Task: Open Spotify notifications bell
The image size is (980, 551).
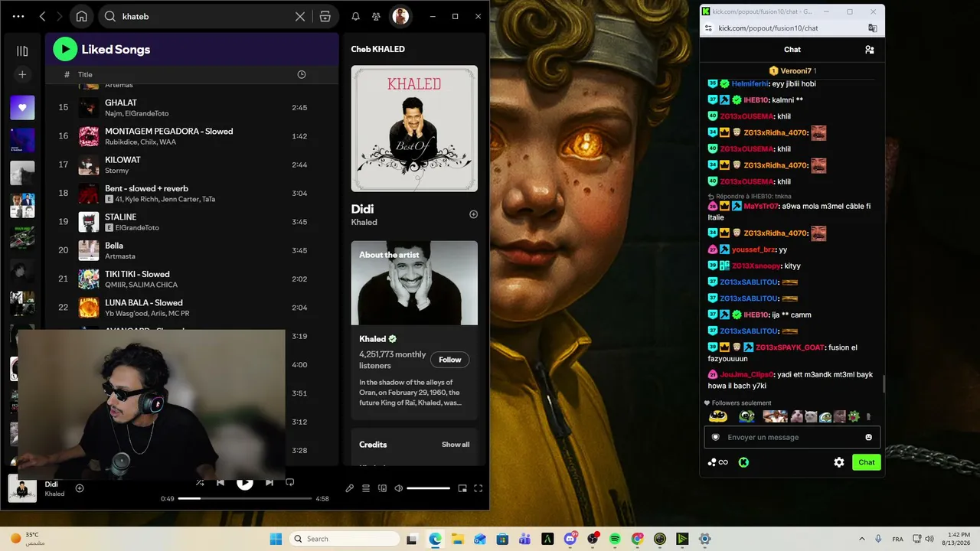Action: click(x=355, y=16)
